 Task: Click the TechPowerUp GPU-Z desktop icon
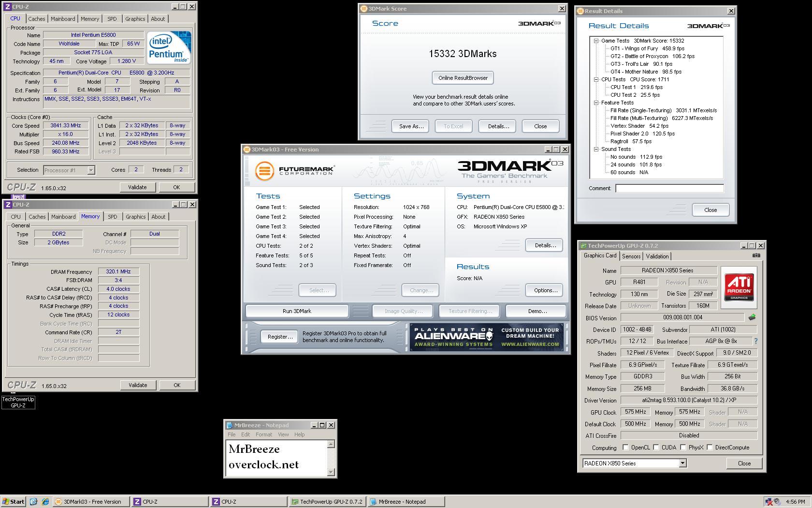(18, 402)
